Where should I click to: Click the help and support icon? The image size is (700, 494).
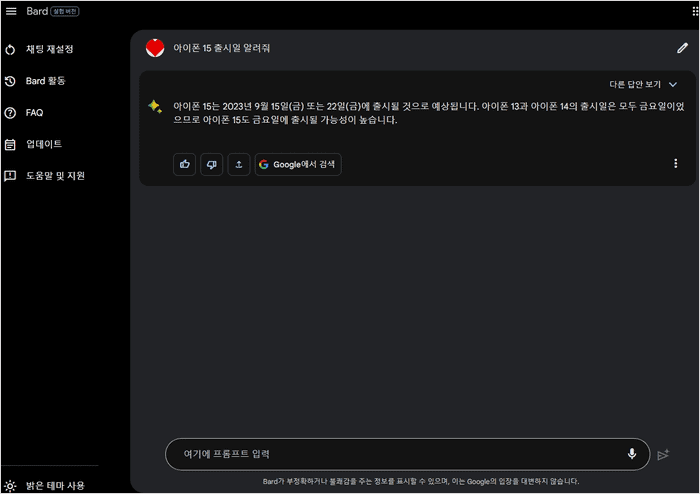[10, 176]
